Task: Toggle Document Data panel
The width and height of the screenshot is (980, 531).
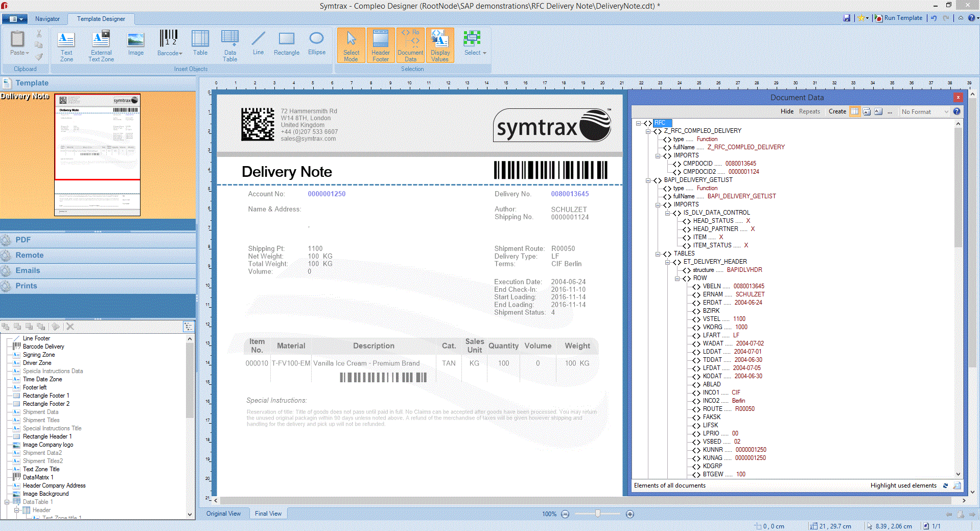Action: [x=410, y=45]
